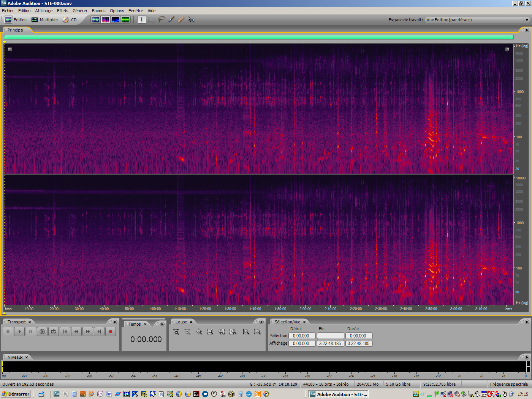Toggle loop playback in Transport panel

point(53,331)
